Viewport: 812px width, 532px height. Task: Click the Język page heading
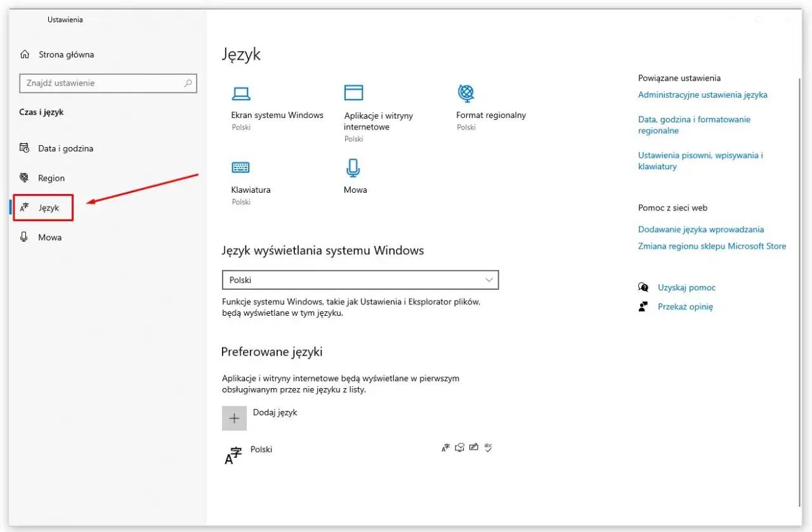[x=241, y=55]
